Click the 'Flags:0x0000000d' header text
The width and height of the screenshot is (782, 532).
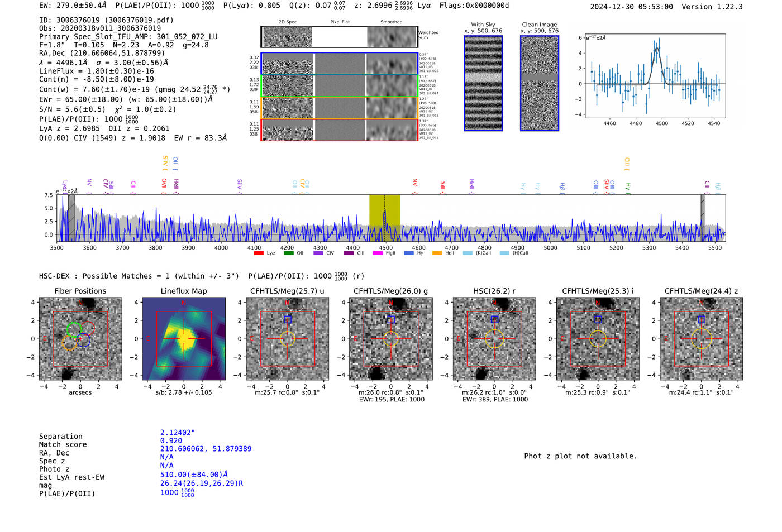[x=474, y=6]
